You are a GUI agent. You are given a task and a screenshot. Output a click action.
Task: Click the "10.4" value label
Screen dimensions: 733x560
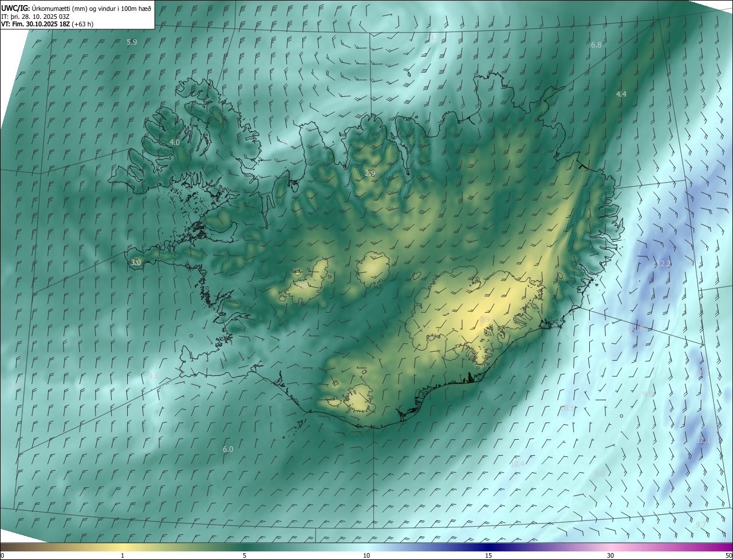517,464
